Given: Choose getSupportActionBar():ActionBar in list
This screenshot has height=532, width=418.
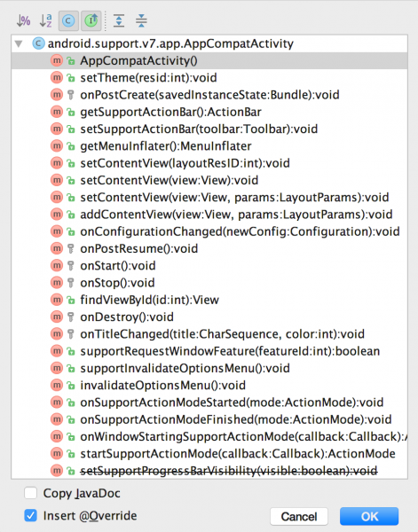Looking at the screenshot, I should pos(209,112).
